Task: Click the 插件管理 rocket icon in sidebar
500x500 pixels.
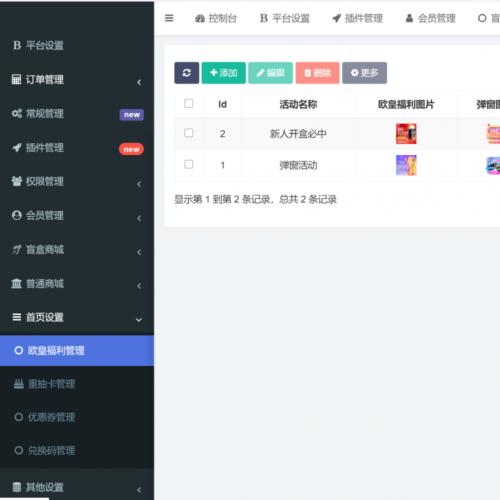Action: coord(17,147)
